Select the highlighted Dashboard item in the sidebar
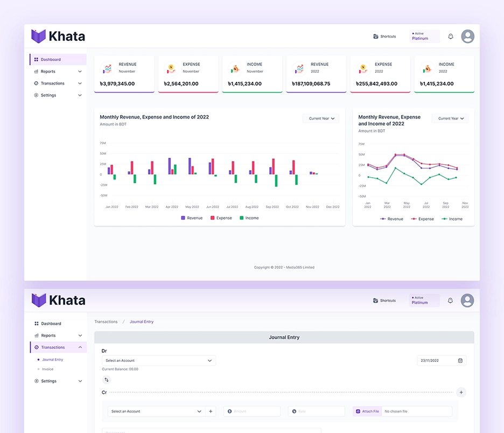504x433 pixels. click(x=58, y=59)
